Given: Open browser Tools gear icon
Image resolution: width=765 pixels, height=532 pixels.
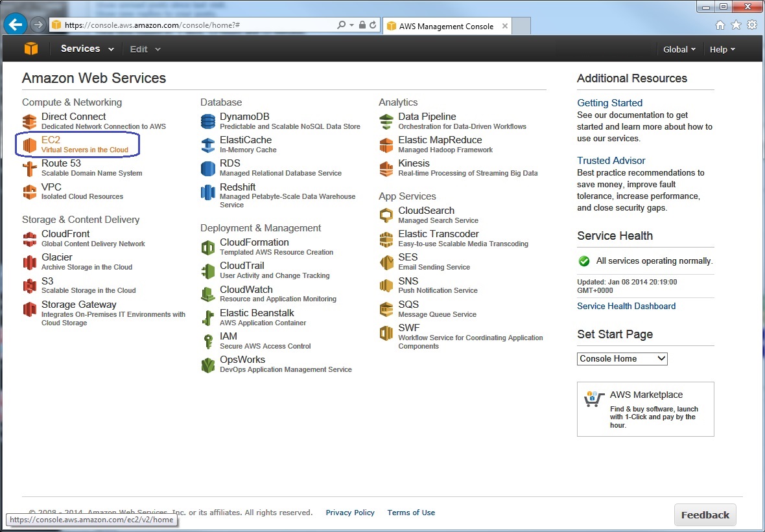Looking at the screenshot, I should coord(752,25).
